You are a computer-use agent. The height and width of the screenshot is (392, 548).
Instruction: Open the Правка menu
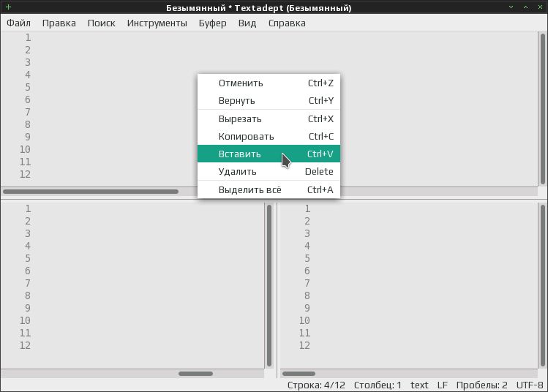point(59,23)
